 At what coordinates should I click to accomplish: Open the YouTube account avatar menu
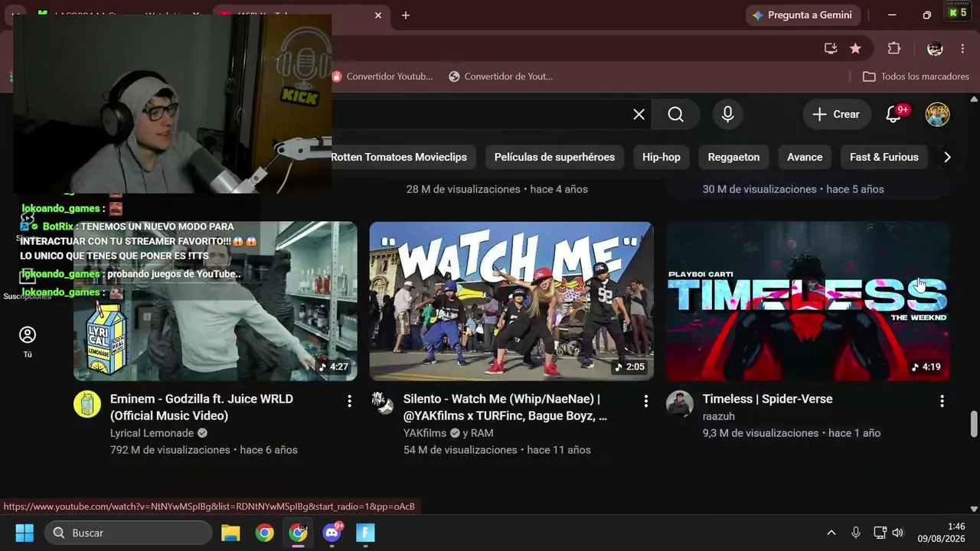pos(937,114)
